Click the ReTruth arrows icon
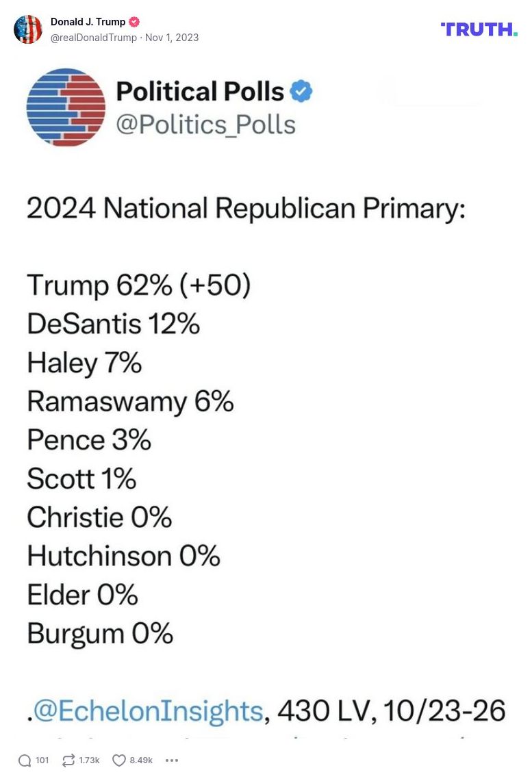The width and height of the screenshot is (532, 781). click(x=68, y=760)
